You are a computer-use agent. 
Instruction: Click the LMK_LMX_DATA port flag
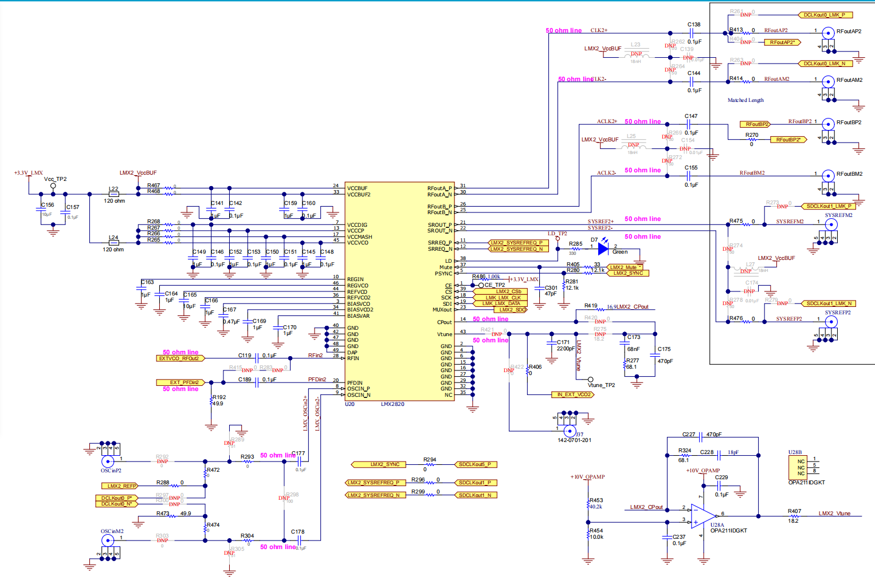[500, 303]
